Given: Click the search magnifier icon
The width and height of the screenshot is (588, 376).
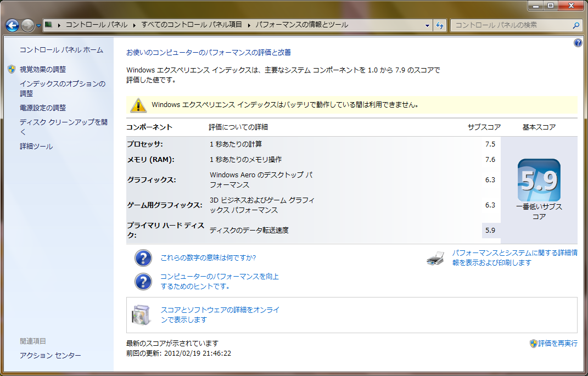Looking at the screenshot, I should [576, 25].
